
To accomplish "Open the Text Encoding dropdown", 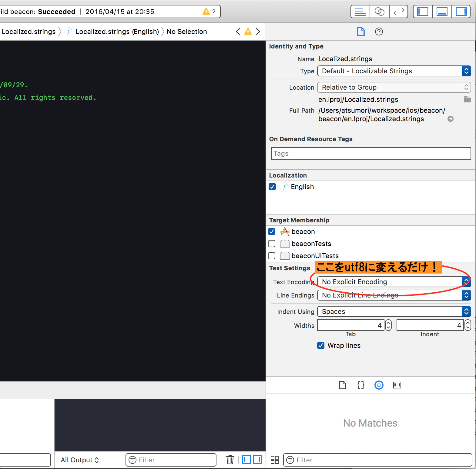I will click(x=394, y=282).
